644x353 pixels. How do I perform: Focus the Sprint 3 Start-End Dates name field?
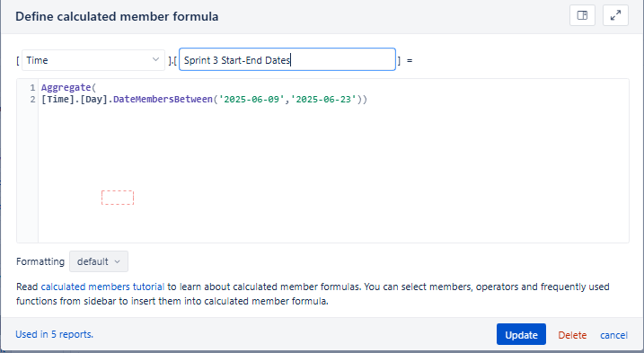(x=287, y=60)
